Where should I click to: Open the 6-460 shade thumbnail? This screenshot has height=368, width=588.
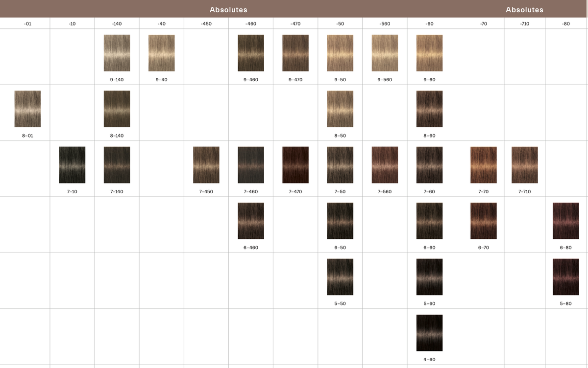[251, 221]
